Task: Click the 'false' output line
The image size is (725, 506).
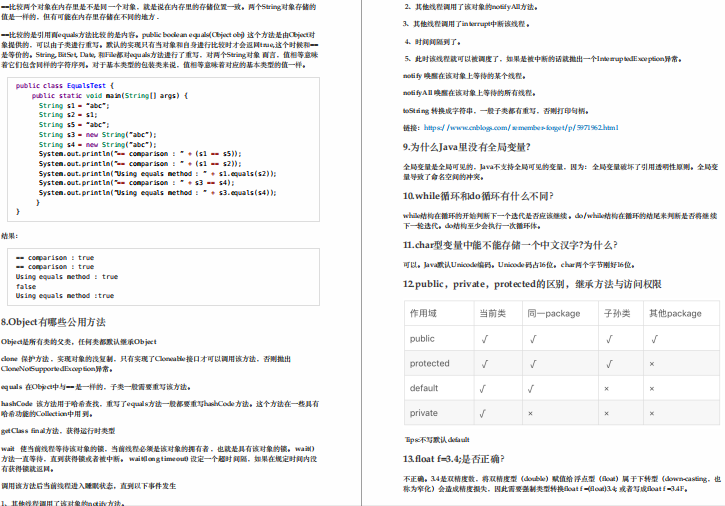Action: tap(26, 286)
